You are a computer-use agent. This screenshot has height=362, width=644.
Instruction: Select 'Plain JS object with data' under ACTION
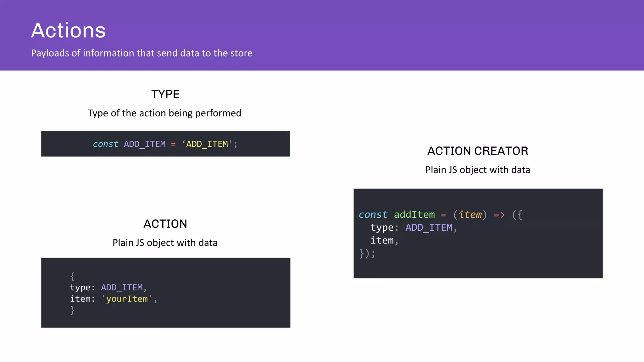(x=165, y=243)
